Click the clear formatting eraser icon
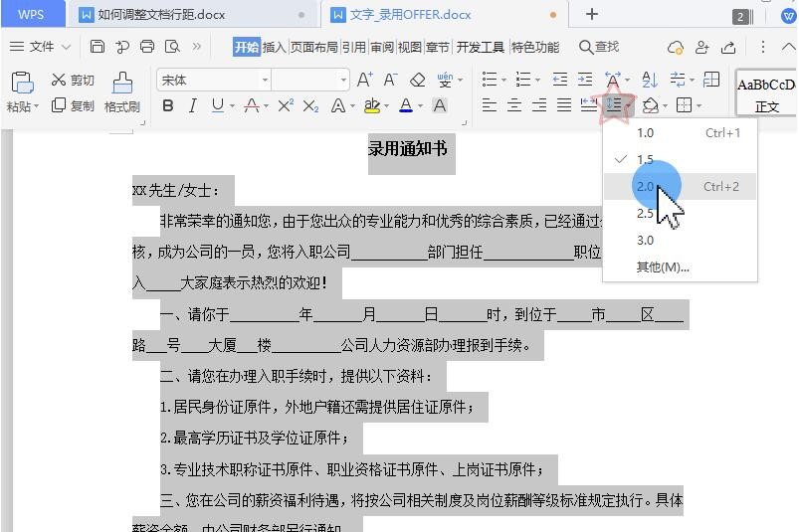Viewport: 799px width, 532px height. click(418, 81)
